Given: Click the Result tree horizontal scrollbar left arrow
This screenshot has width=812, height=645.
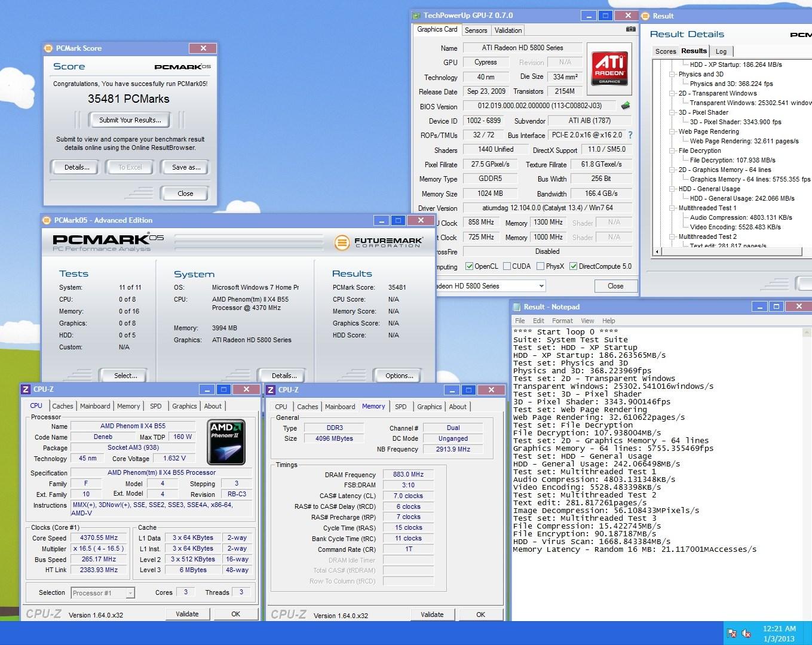Looking at the screenshot, I should [658, 251].
